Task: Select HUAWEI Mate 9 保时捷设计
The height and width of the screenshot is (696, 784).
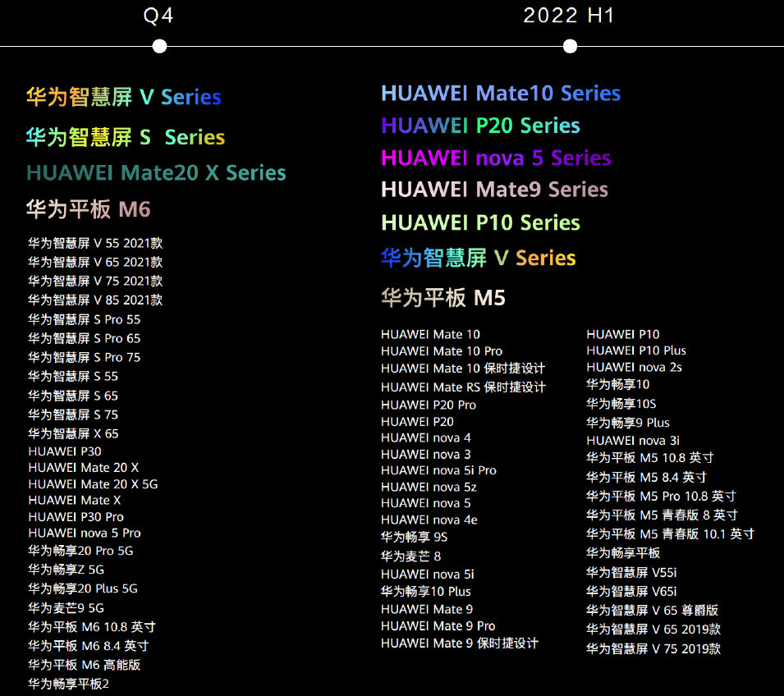Action: pos(460,643)
